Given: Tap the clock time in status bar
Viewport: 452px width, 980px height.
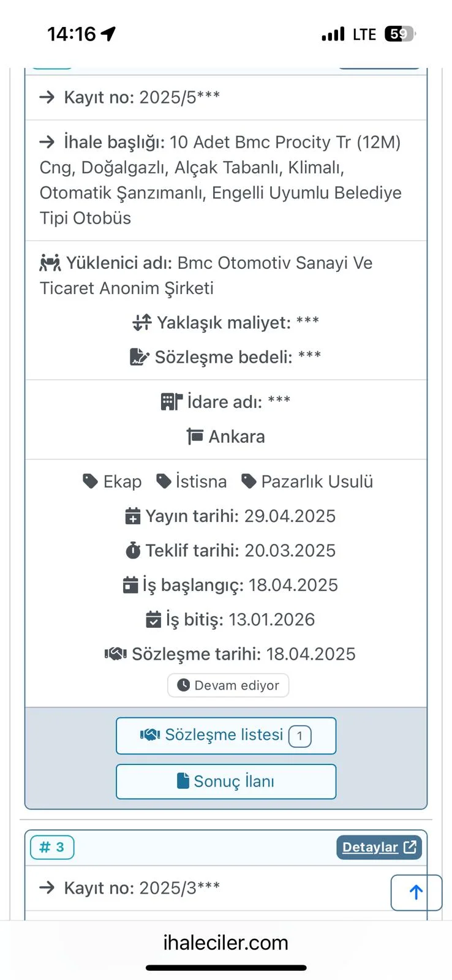Looking at the screenshot, I should [x=72, y=34].
